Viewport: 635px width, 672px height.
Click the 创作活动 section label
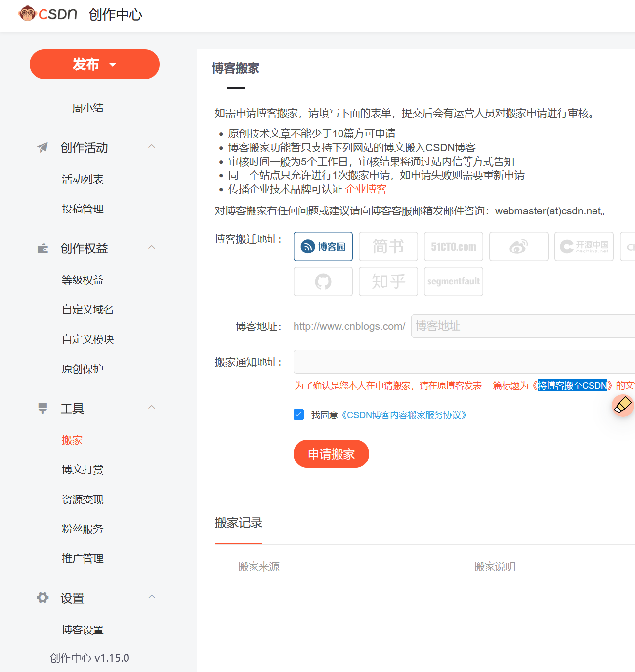click(x=84, y=147)
